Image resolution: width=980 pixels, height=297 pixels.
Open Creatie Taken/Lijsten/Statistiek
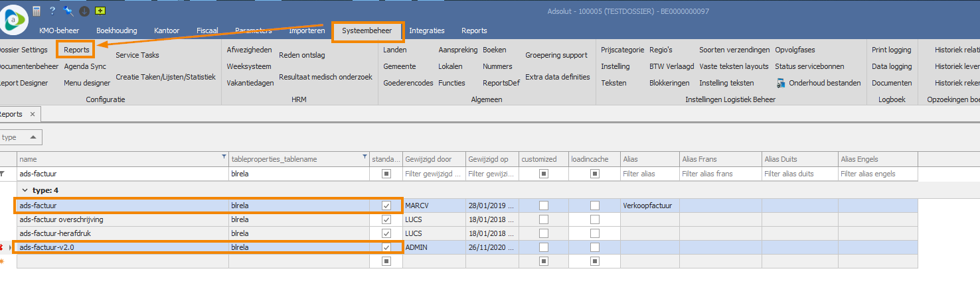pyautogui.click(x=166, y=77)
